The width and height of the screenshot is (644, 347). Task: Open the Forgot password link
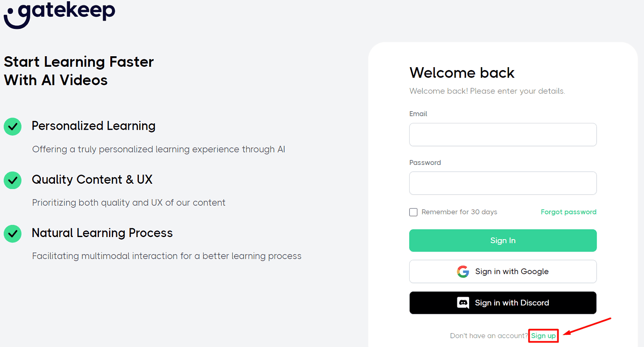tap(568, 212)
